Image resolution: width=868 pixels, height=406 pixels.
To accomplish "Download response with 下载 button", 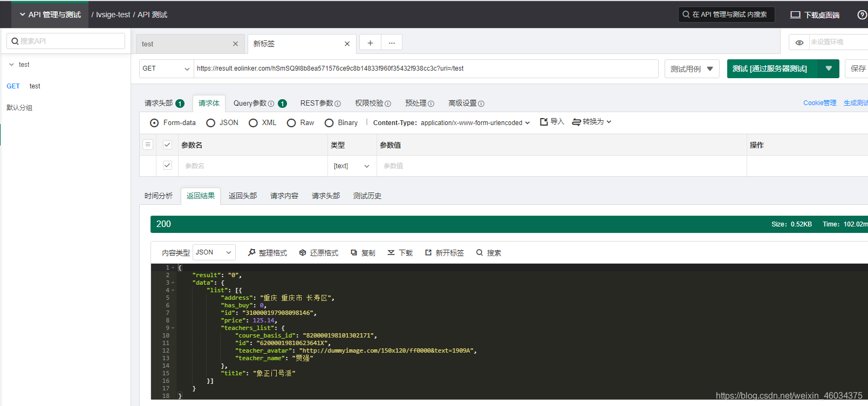I will (x=400, y=253).
